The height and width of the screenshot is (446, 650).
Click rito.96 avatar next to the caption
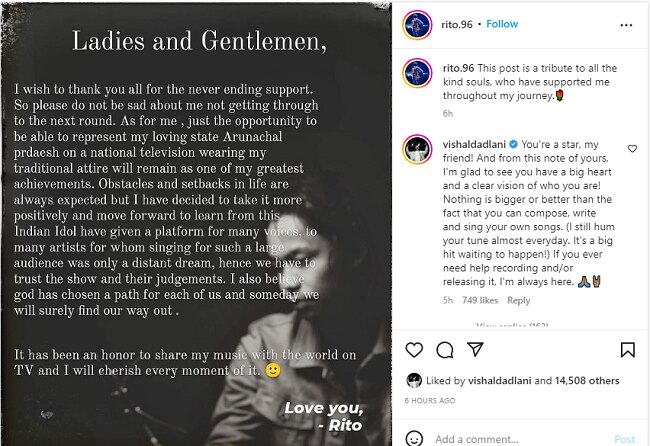416,73
